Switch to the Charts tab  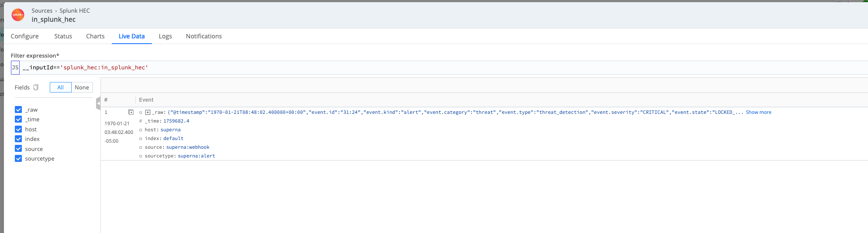coord(95,36)
